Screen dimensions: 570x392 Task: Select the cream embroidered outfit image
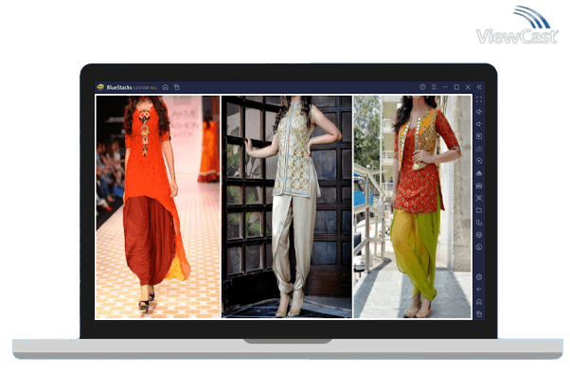pyautogui.click(x=287, y=207)
